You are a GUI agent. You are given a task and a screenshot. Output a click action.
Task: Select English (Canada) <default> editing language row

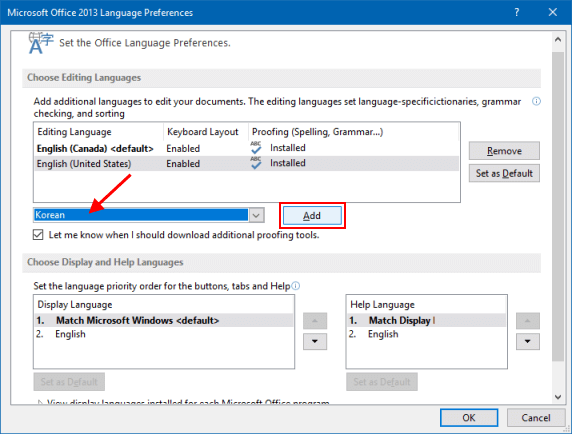click(246, 148)
